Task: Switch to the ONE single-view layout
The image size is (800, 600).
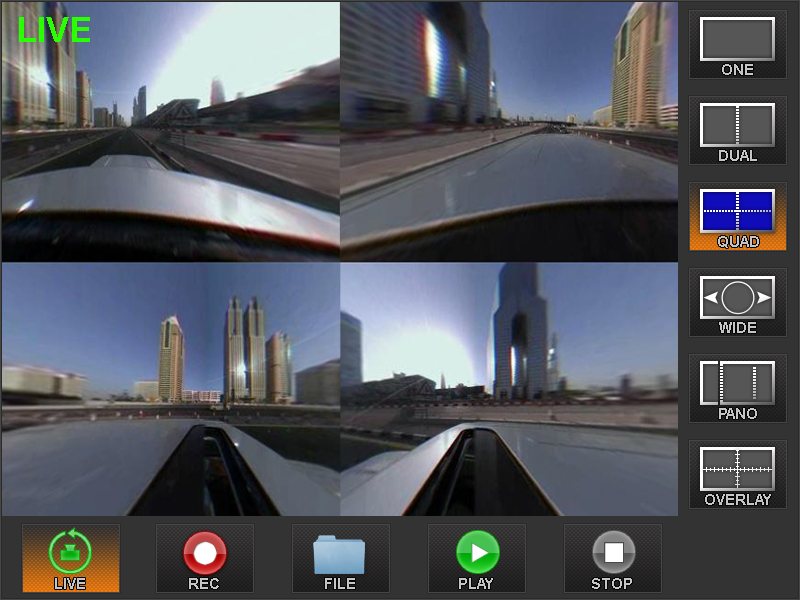Action: [737, 44]
